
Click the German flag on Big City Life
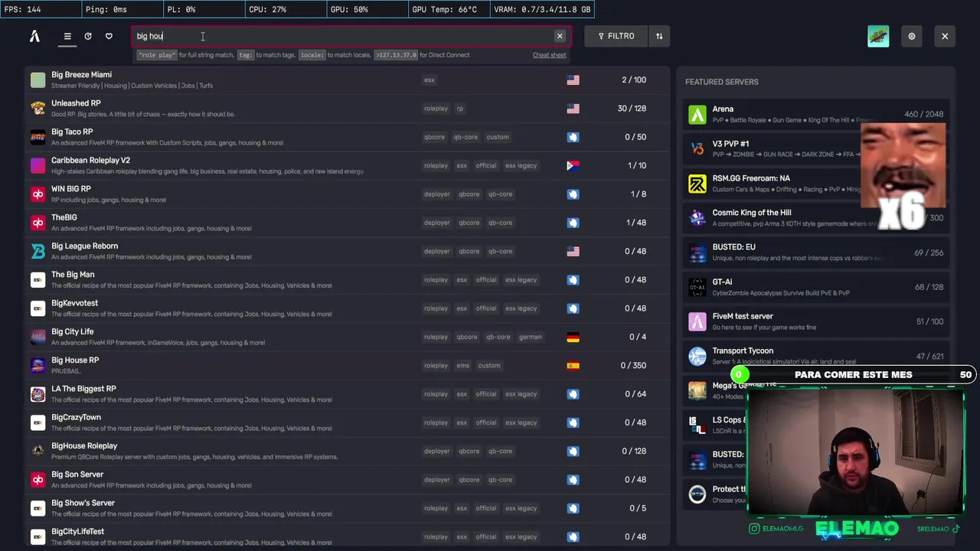573,337
